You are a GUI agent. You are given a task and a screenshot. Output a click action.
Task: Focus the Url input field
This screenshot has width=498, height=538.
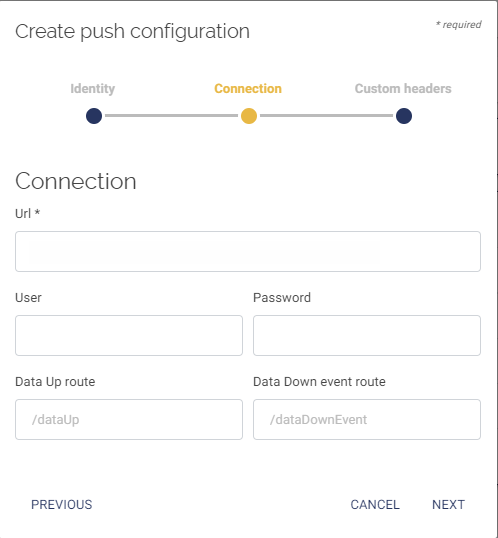pyautogui.click(x=248, y=252)
